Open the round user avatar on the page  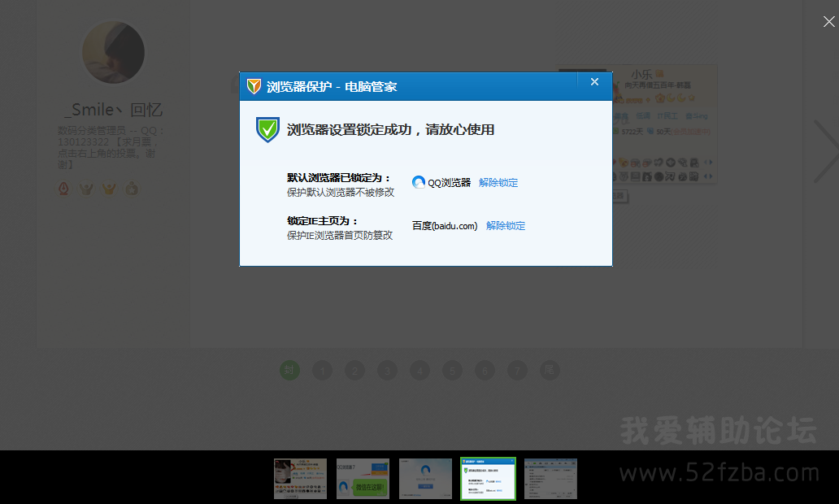tap(114, 53)
